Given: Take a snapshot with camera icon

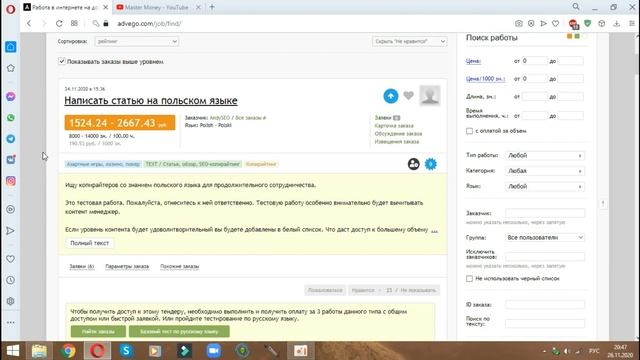Looking at the screenshot, I should point(518,24).
